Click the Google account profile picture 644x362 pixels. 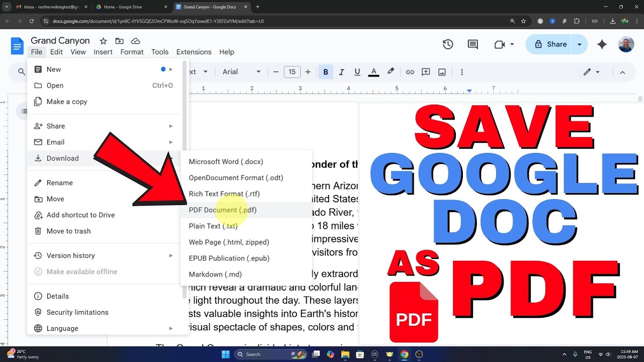(x=626, y=44)
